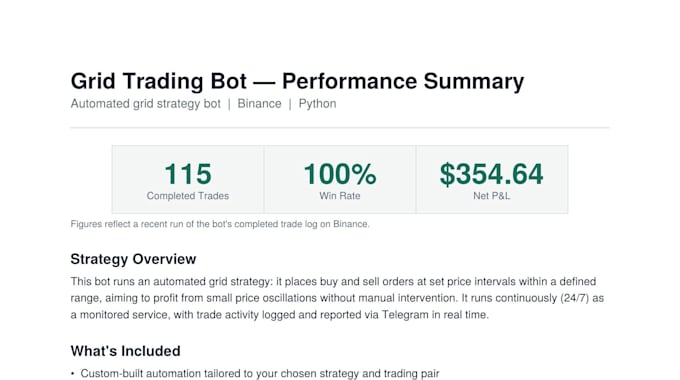Select the $354.64 Net P&L stat card

492,179
